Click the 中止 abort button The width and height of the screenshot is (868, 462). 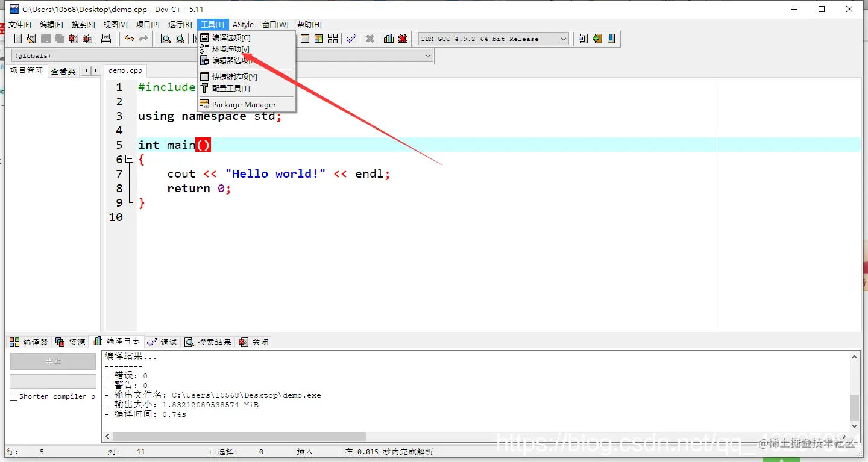click(53, 361)
